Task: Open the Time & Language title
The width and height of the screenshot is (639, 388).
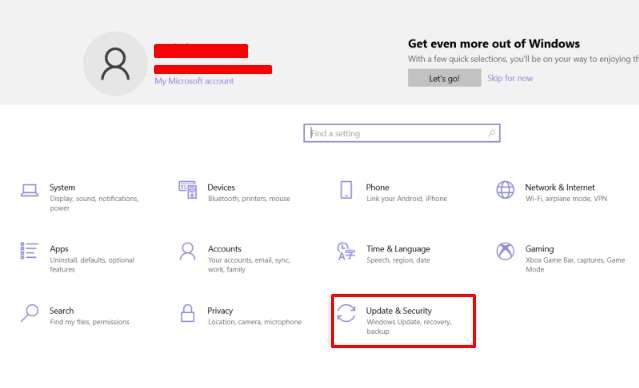Action: coord(398,249)
